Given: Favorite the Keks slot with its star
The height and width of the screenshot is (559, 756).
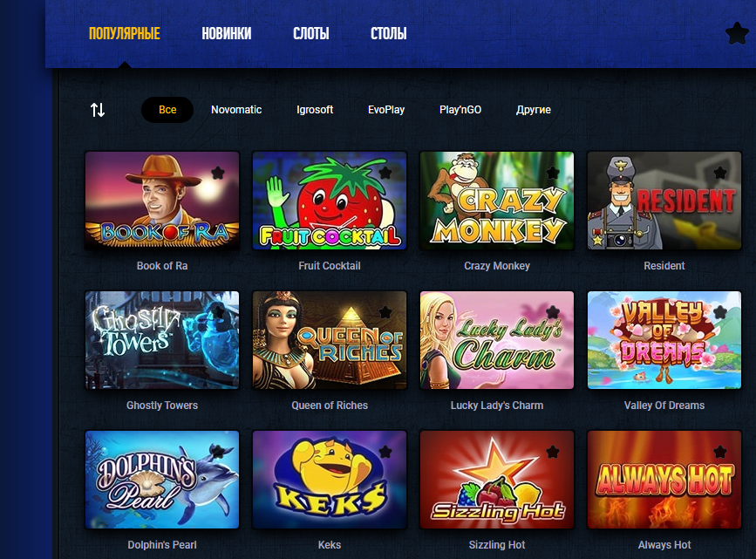Looking at the screenshot, I should click(x=385, y=452).
